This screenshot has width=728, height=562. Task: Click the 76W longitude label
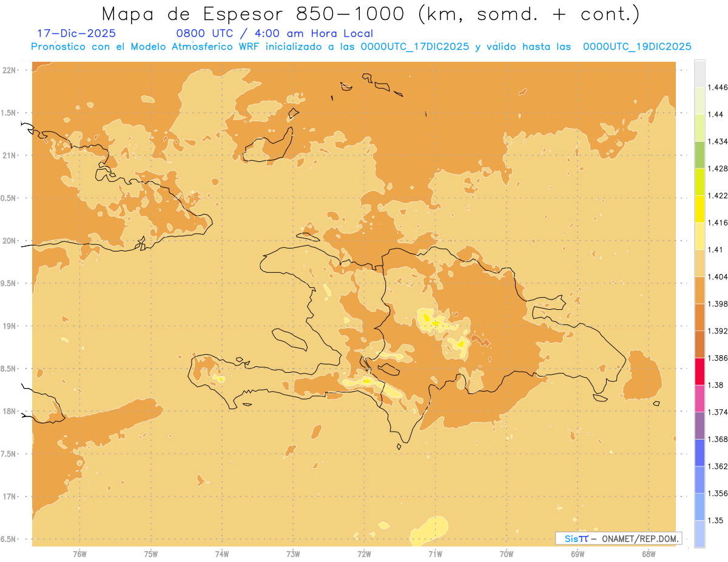tap(79, 554)
